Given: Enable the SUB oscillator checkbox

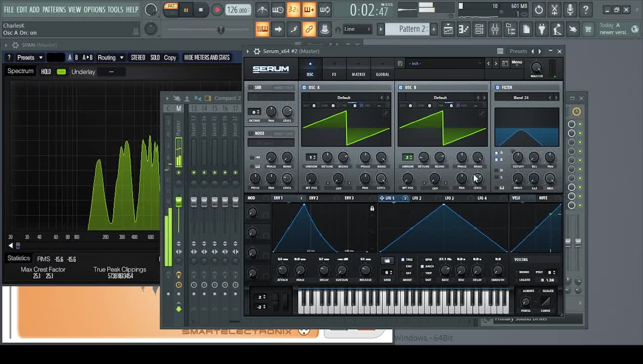Looking at the screenshot, I should (251, 87).
